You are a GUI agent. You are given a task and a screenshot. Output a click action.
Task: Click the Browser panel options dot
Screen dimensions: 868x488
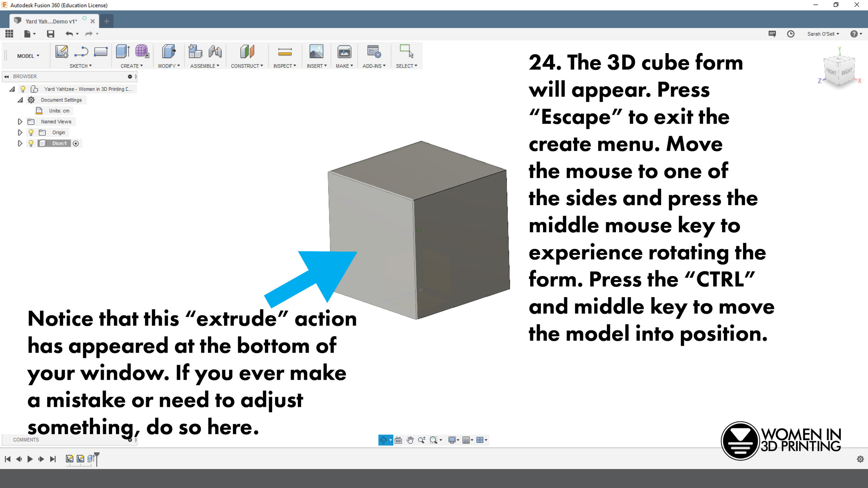click(130, 76)
